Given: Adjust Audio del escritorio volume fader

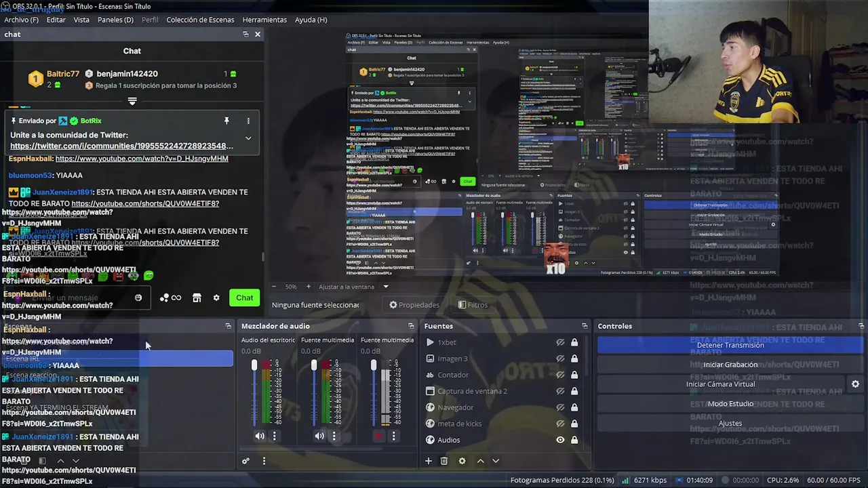Looking at the screenshot, I should 254,366.
